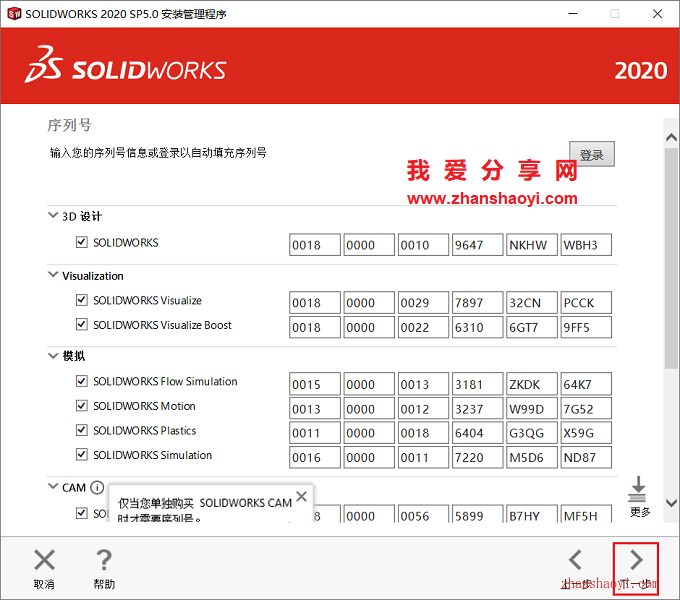This screenshot has height=600, width=680.
Task: Click Motion first field containing 0013
Action: [x=315, y=409]
